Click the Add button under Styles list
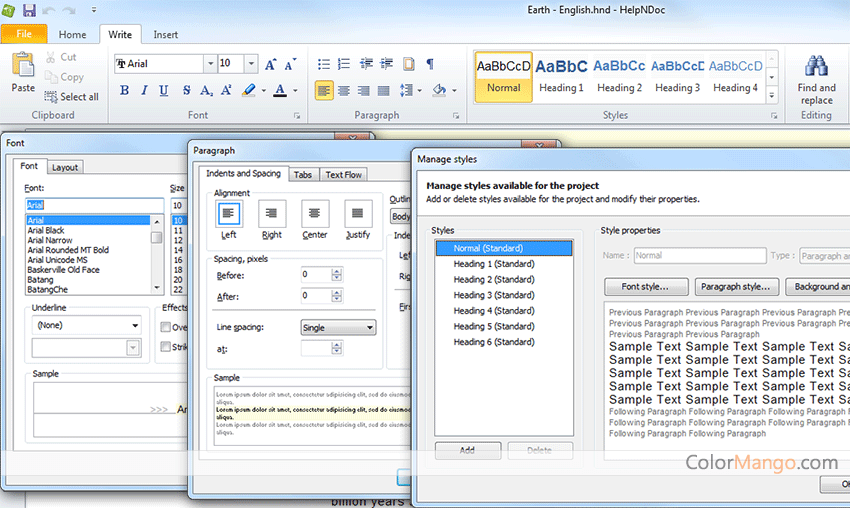850x508 pixels. click(x=467, y=450)
